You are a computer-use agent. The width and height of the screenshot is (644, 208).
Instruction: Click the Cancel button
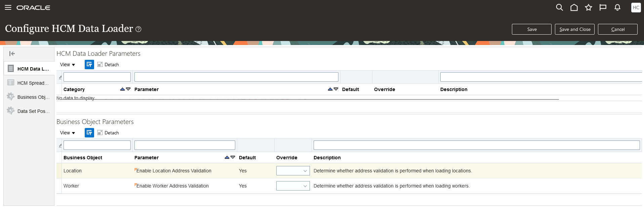coord(618,29)
